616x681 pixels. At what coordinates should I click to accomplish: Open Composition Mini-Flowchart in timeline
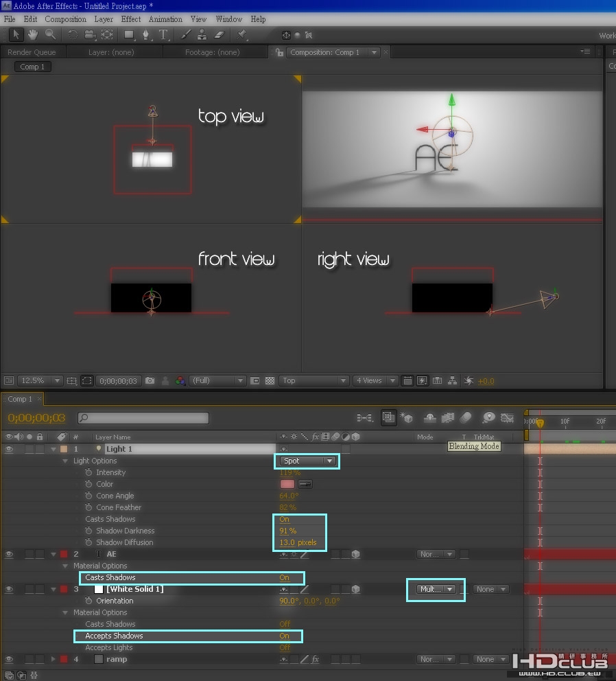[x=365, y=418]
